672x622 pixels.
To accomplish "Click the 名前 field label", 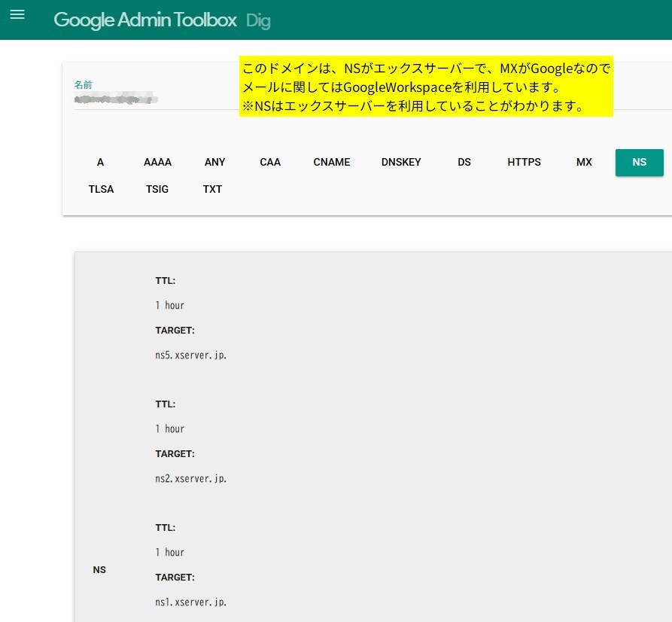I will pos(83,84).
